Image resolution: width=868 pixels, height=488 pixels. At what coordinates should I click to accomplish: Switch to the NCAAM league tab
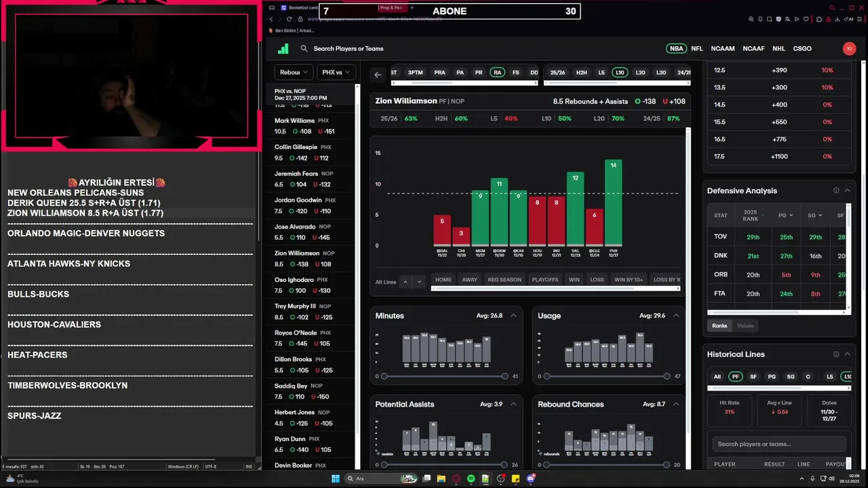tap(723, 49)
